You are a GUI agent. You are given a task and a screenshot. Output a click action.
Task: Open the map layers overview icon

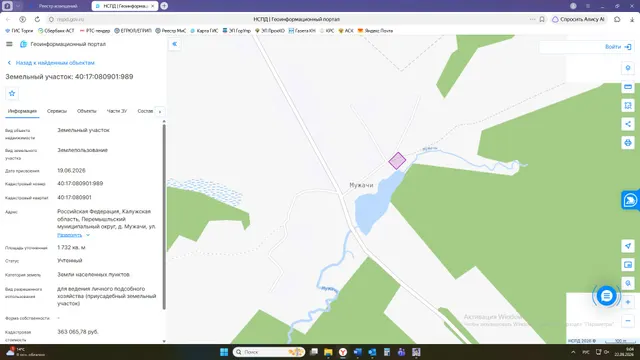pos(628,264)
